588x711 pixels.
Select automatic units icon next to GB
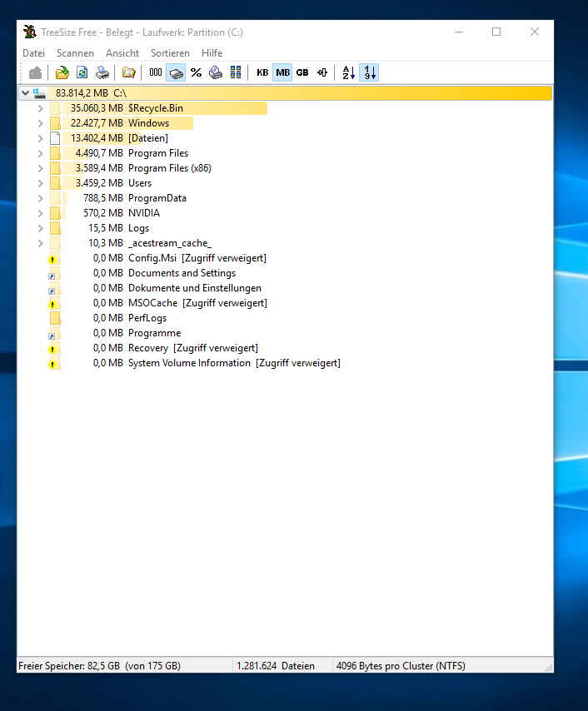(x=322, y=72)
